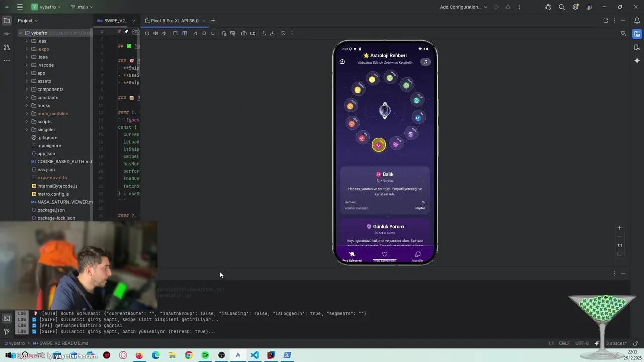The width and height of the screenshot is (644, 362).
Task: Rotate emulator left
Action: (175, 33)
